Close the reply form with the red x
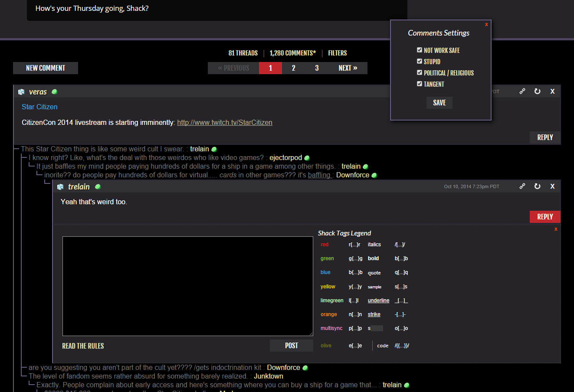 (556, 229)
